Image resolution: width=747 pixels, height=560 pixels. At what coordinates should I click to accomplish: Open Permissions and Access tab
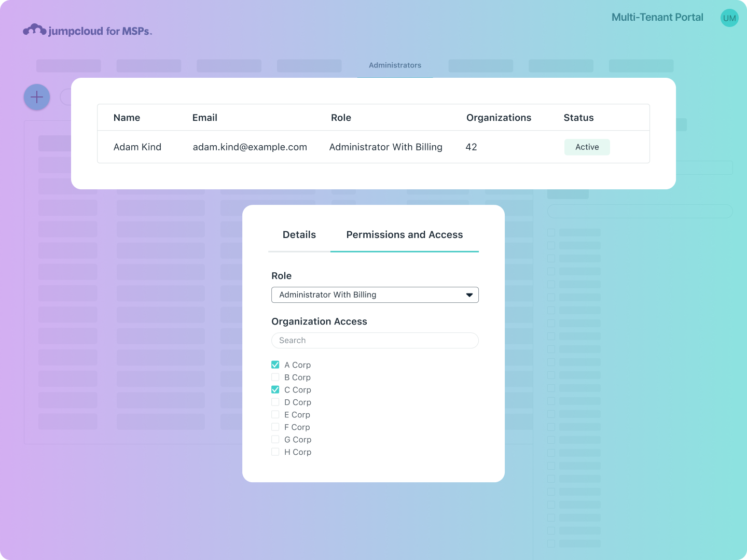click(x=405, y=235)
